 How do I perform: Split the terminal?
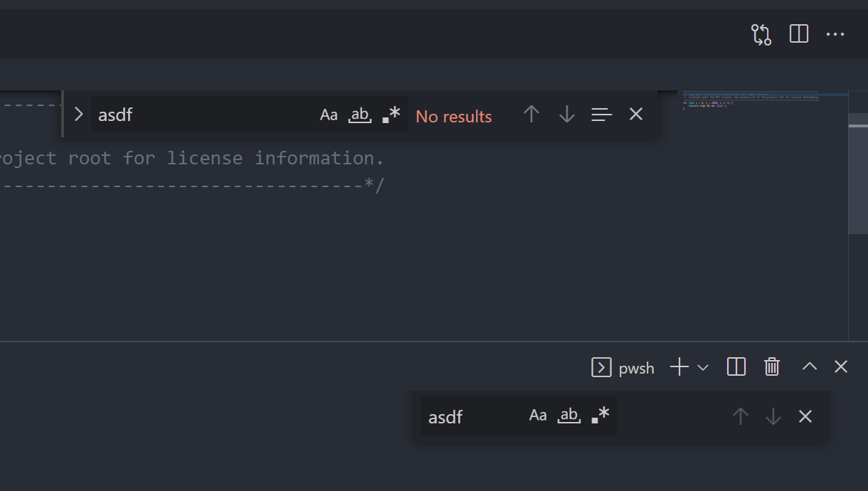tap(736, 367)
